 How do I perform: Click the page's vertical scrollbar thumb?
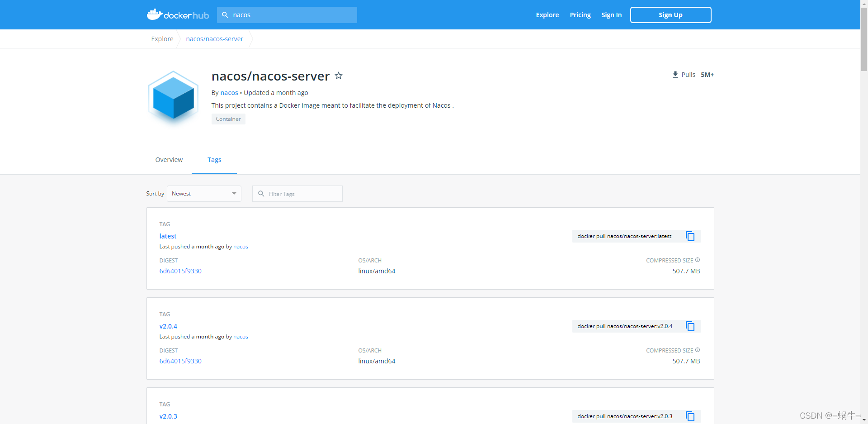864,39
